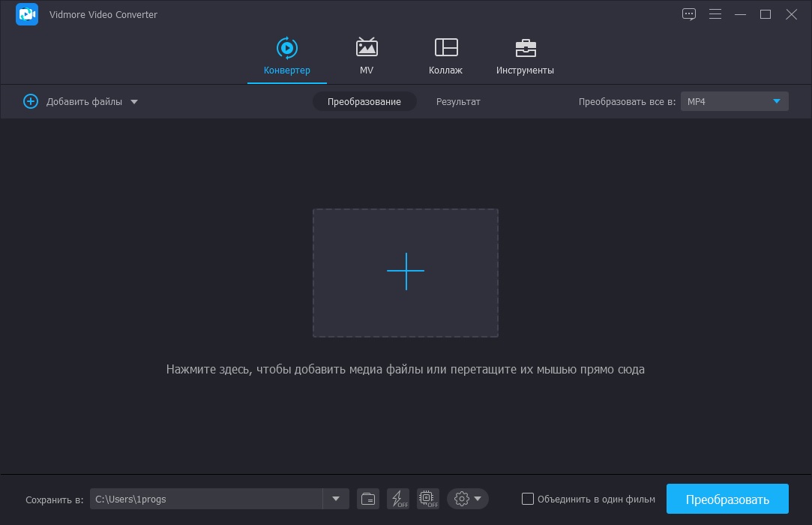Image resolution: width=812 pixels, height=525 pixels.
Task: Select the Преобразование tab
Action: click(364, 101)
